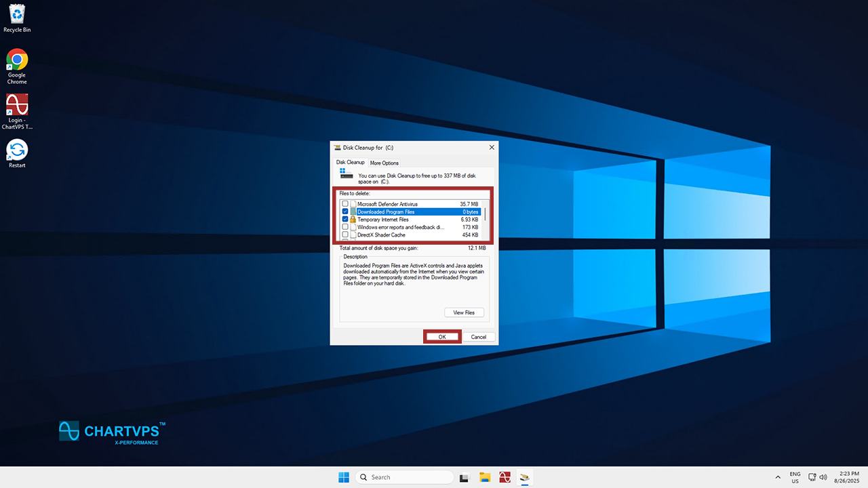Uncheck the Temporary Internet Files checkbox

pyautogui.click(x=345, y=220)
